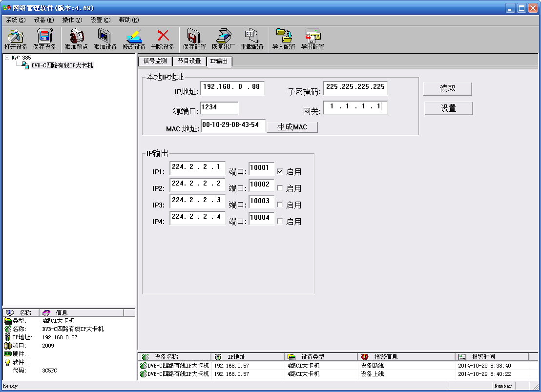
Task: Click code value 3C5FC in info panel
Action: coord(50,371)
